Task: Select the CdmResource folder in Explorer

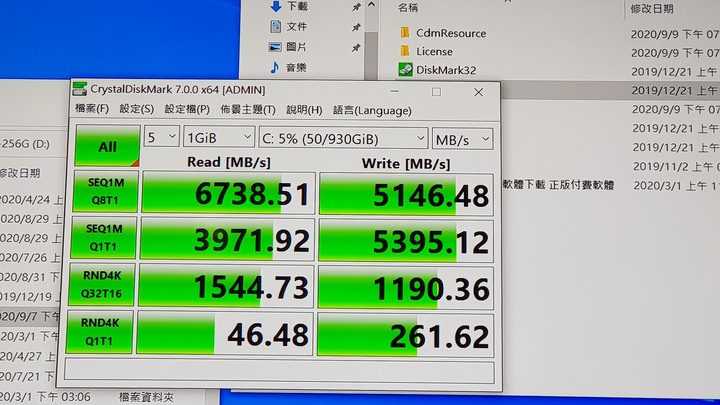Action: tap(451, 33)
